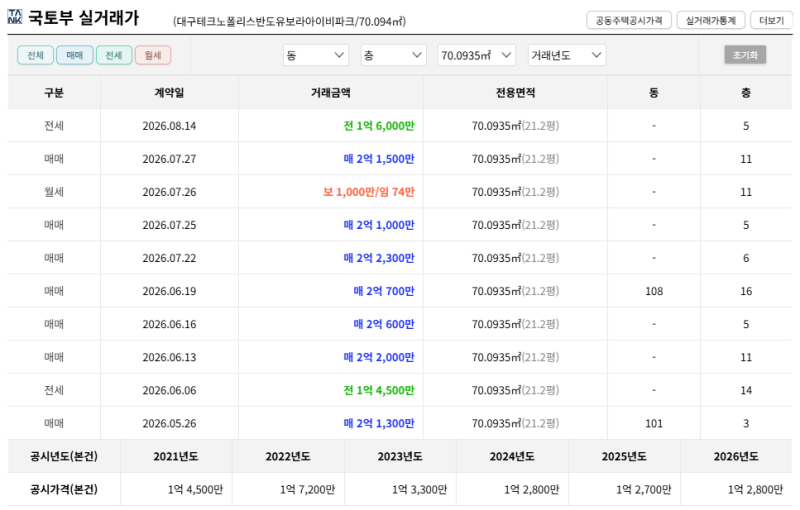Click the 구분 column header

(54, 93)
